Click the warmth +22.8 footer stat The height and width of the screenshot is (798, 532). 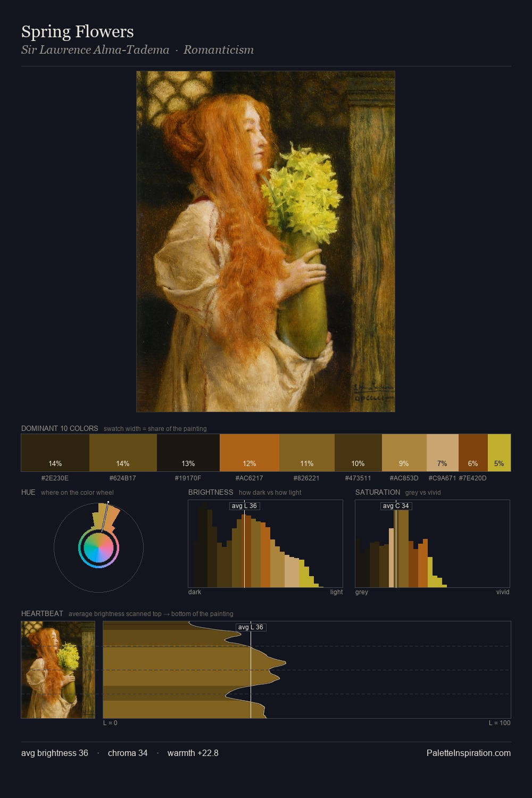pyautogui.click(x=193, y=753)
